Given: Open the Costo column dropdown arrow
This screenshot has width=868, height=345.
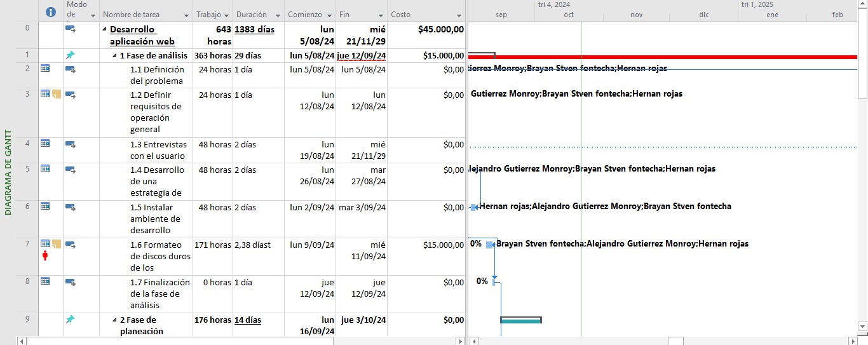Looking at the screenshot, I should pyautogui.click(x=459, y=15).
